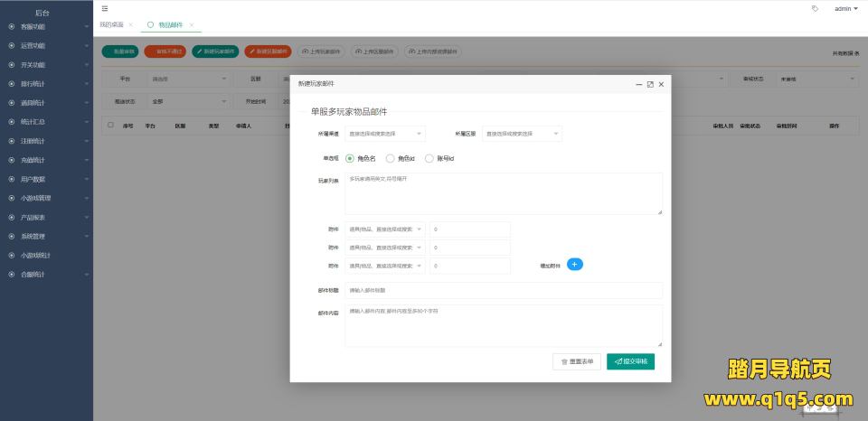The width and height of the screenshot is (868, 421).
Task: Click the icon beside 用户数据 in sidebar
Action: point(12,179)
